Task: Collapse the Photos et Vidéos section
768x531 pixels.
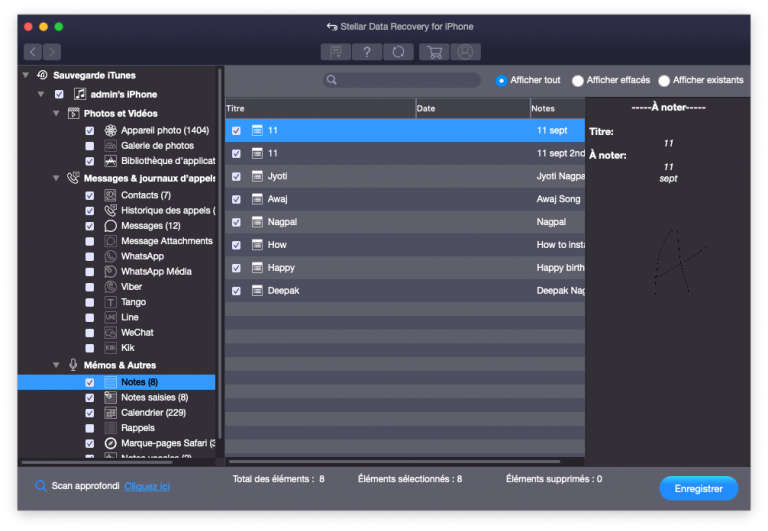Action: 56,113
